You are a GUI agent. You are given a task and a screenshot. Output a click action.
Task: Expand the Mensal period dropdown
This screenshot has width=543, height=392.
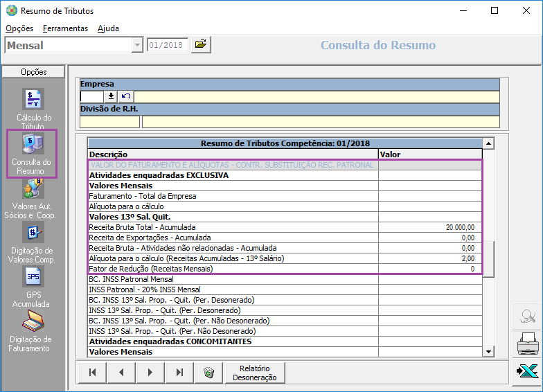[137, 45]
